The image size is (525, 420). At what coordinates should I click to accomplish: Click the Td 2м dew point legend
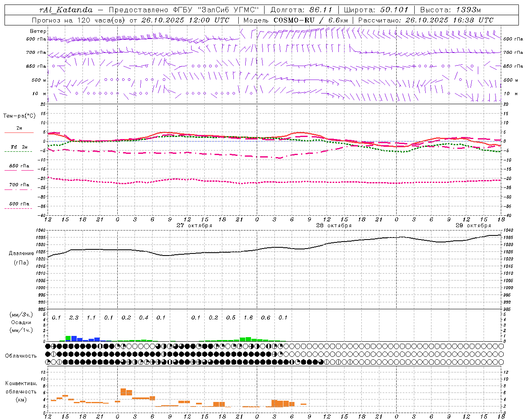19,147
